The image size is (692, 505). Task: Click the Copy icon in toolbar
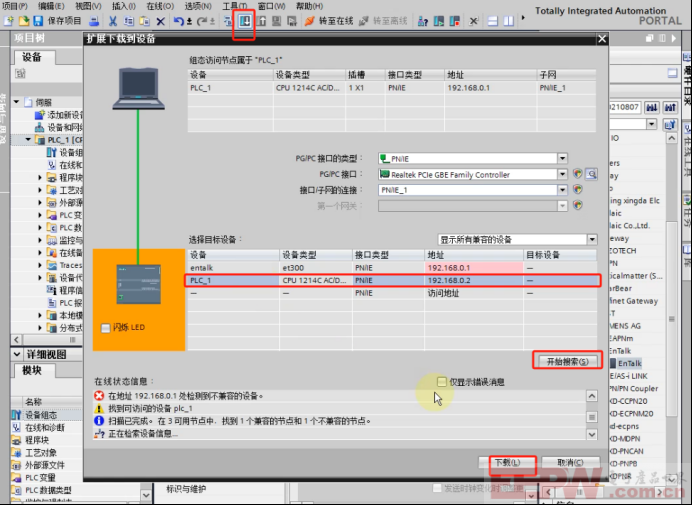pos(128,21)
